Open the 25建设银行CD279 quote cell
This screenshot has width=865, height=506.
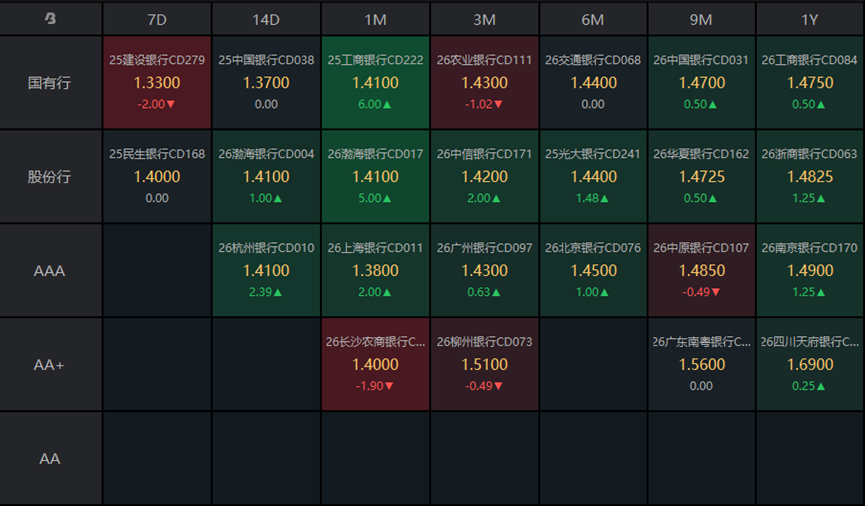coord(157,83)
